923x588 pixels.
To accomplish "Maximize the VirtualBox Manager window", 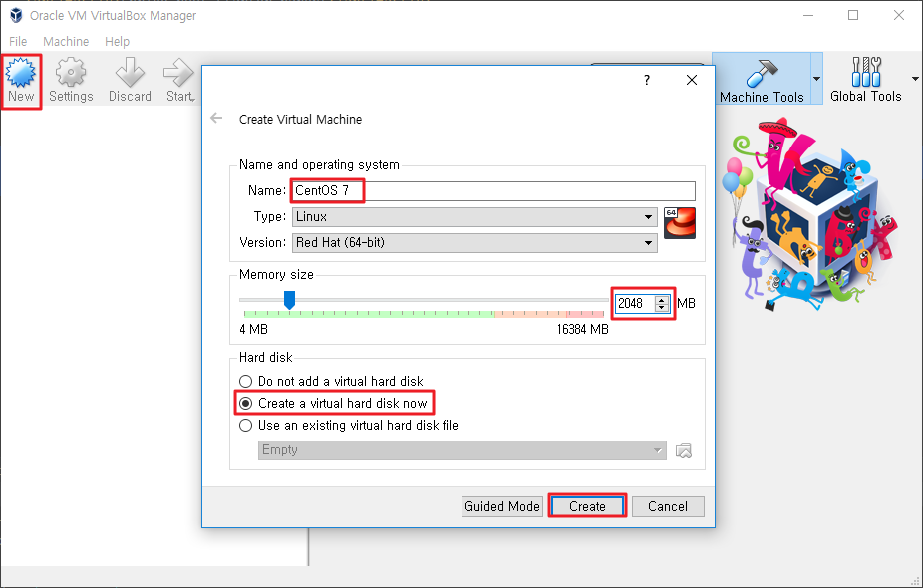I will pos(853,15).
